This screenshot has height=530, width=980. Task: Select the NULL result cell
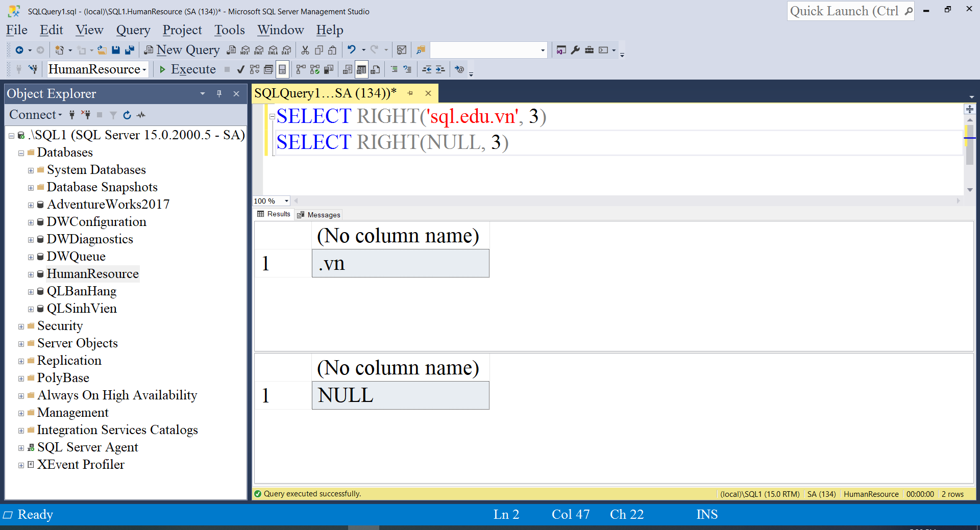pyautogui.click(x=400, y=395)
